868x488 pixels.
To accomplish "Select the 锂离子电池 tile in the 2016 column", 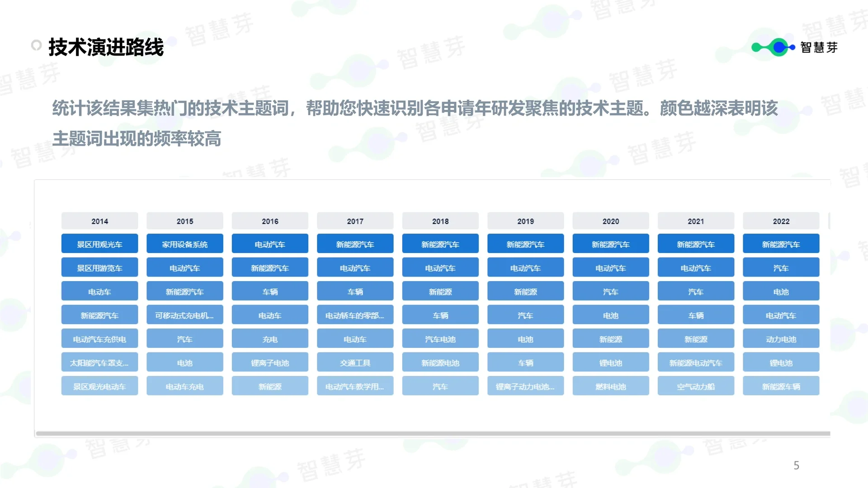I will click(270, 362).
